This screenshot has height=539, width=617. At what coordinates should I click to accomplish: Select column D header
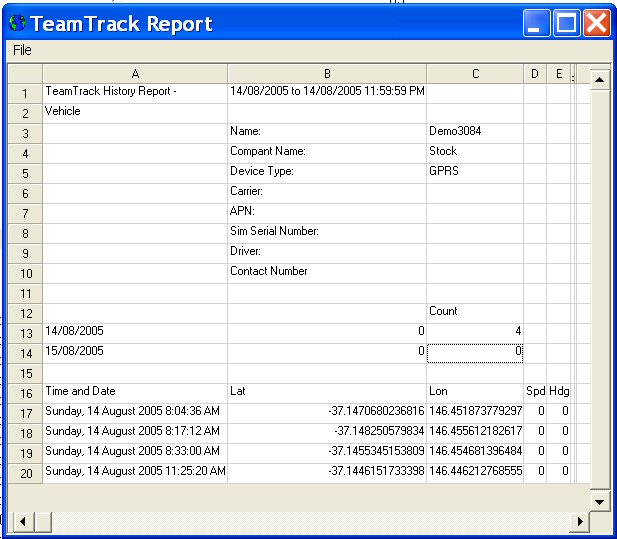point(535,74)
